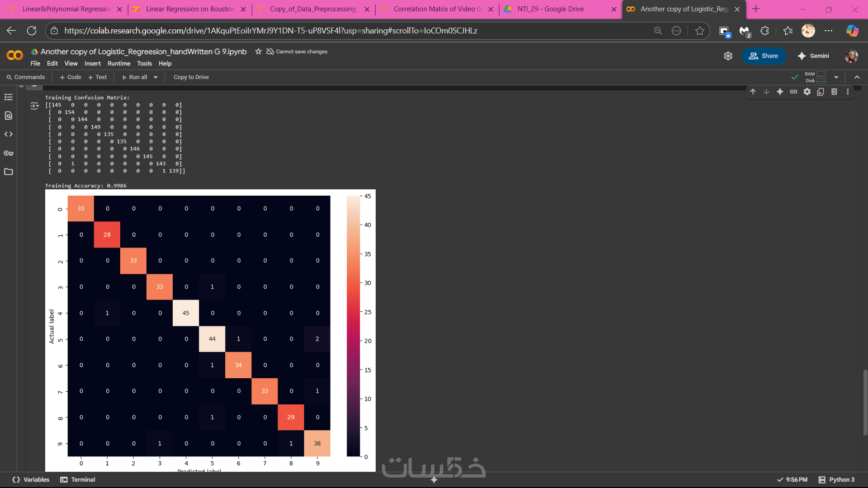868x488 pixels.
Task: Switch to NTI_29 Google Drive tab
Action: (x=550, y=9)
